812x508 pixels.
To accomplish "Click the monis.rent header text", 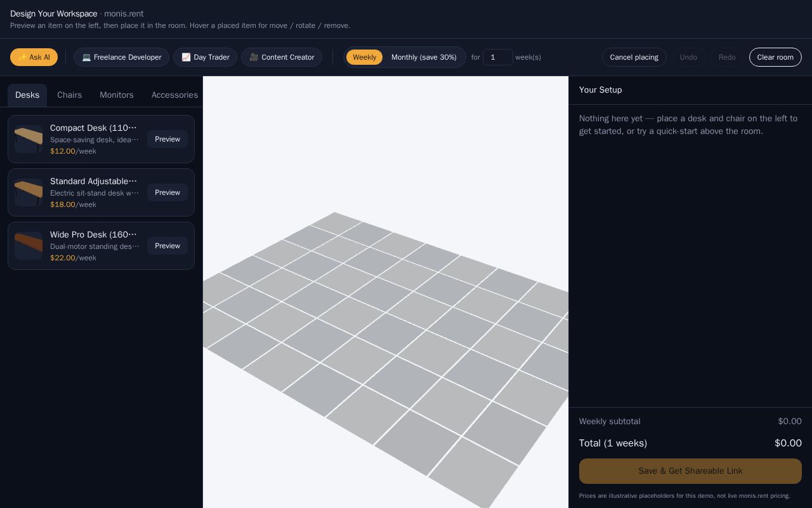I will pos(124,14).
